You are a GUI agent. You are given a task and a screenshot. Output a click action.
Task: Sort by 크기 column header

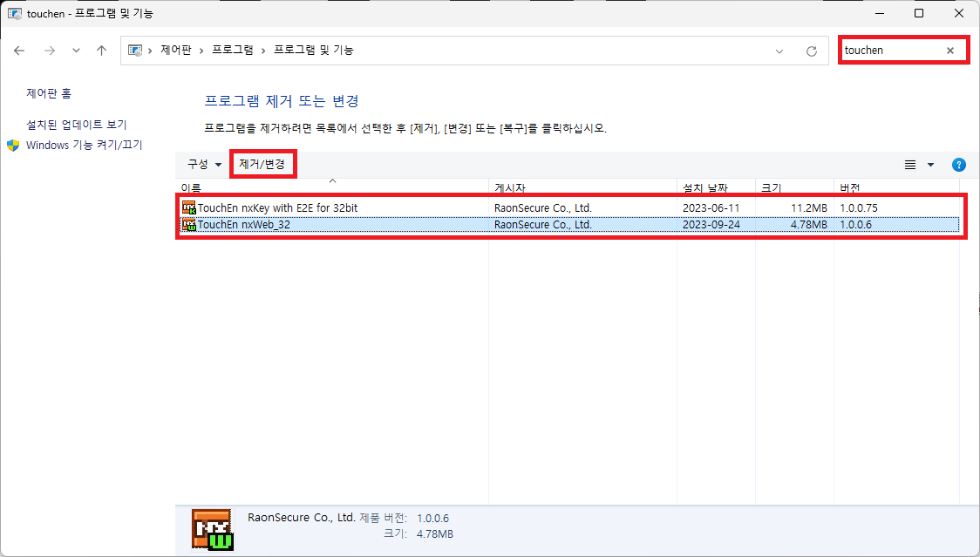pos(794,187)
